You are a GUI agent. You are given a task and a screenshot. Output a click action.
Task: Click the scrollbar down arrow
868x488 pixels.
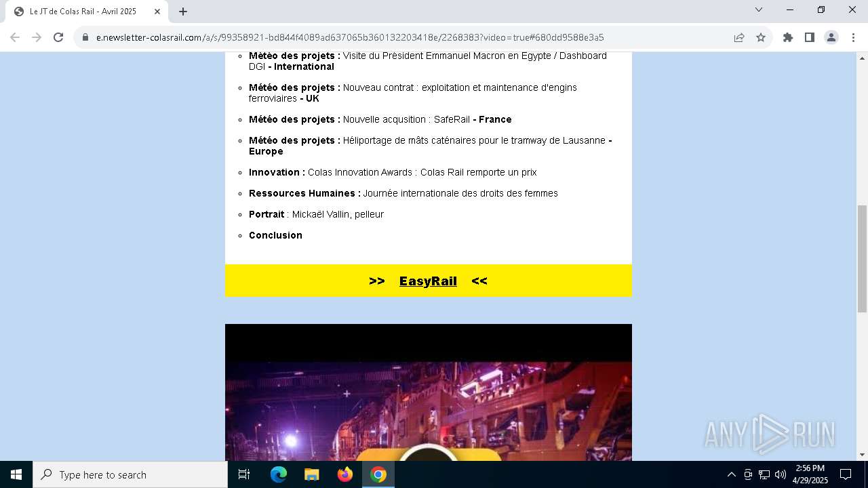pos(863,455)
